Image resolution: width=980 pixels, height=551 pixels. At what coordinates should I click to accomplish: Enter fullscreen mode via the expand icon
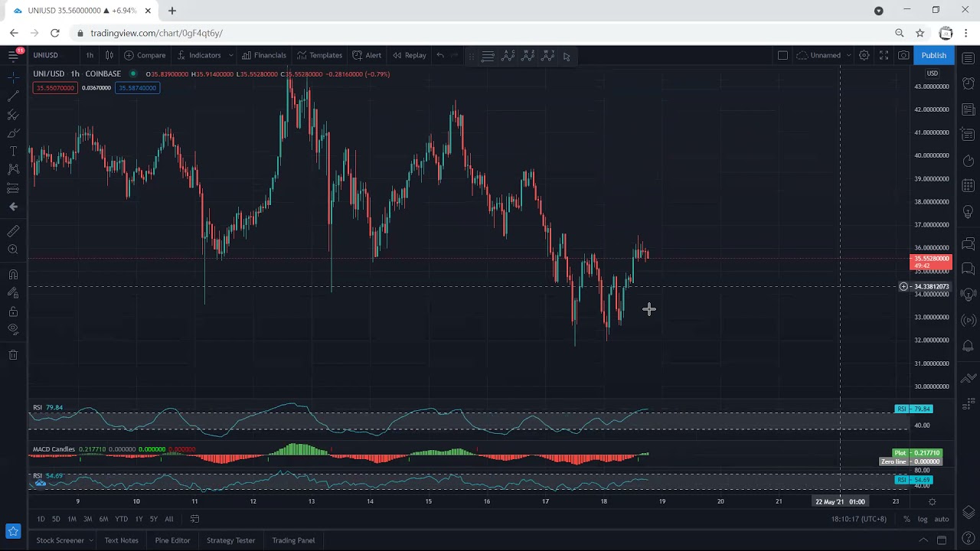pos(884,55)
